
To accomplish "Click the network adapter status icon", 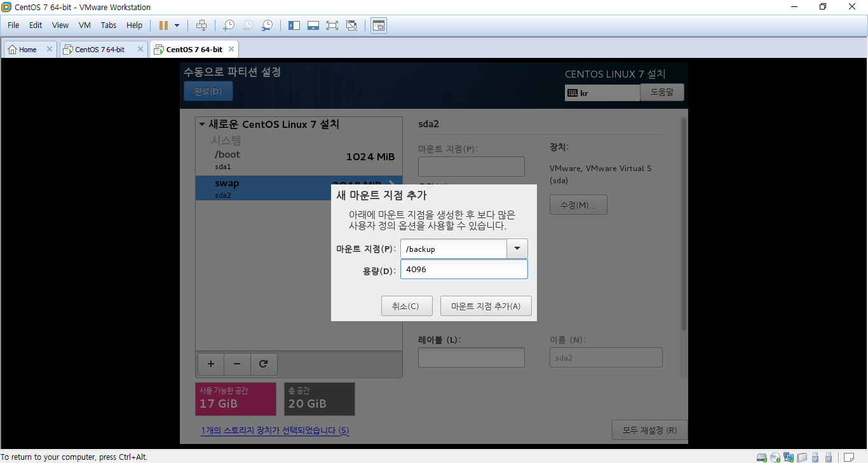I will pos(789,457).
